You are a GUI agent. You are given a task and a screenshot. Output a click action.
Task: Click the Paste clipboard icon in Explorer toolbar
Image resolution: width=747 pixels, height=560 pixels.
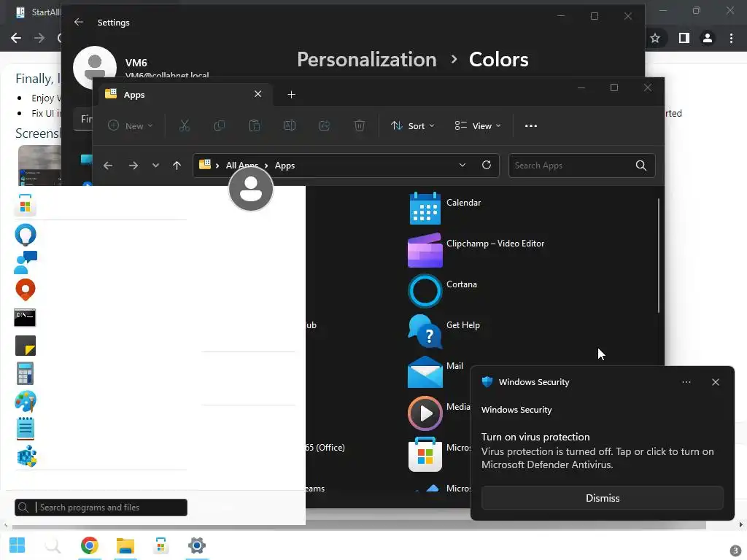(x=255, y=125)
